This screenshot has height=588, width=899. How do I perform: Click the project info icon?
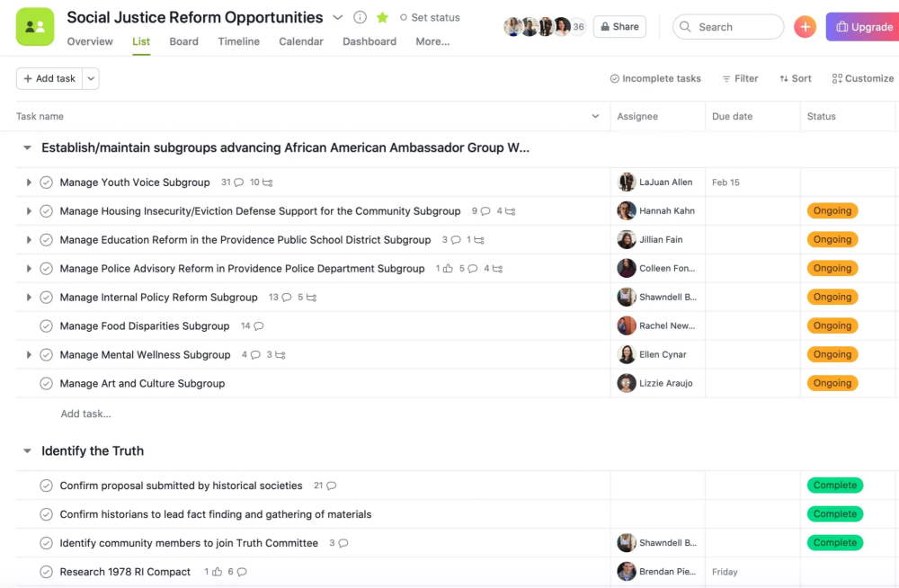pos(360,17)
